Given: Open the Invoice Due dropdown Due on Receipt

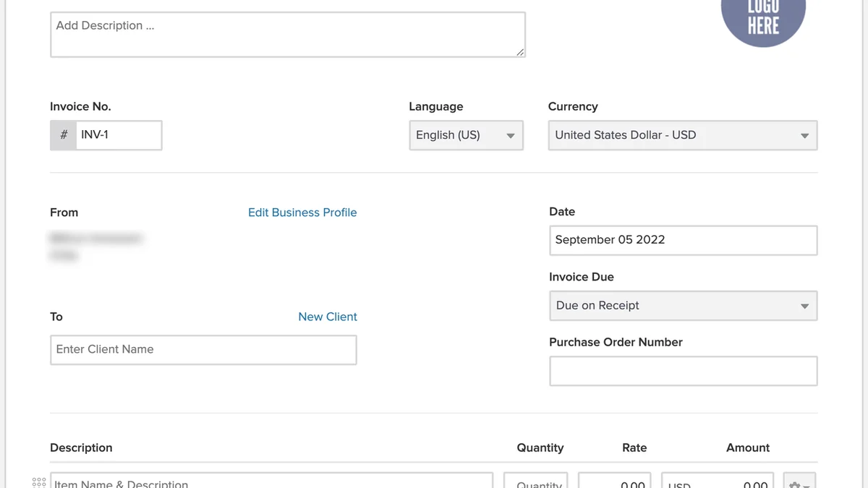Looking at the screenshot, I should (x=683, y=306).
